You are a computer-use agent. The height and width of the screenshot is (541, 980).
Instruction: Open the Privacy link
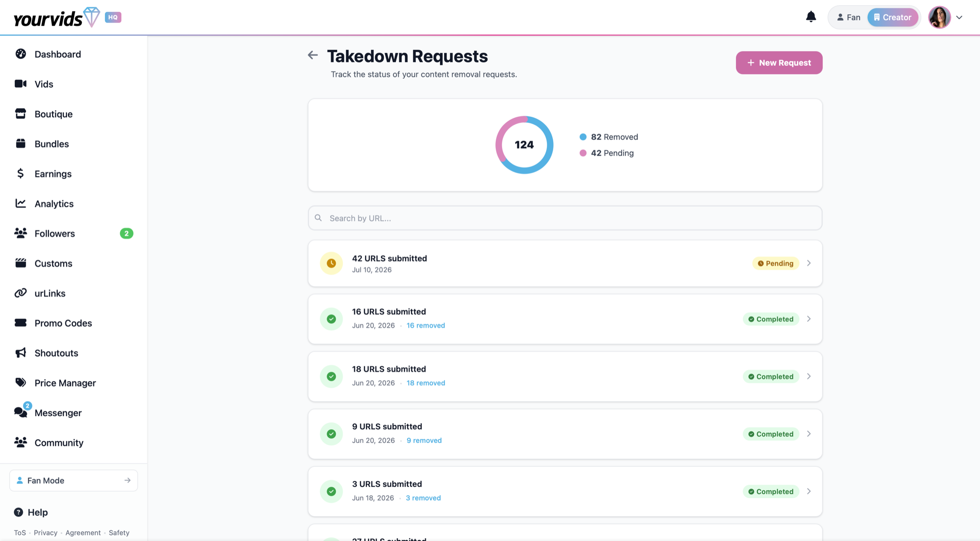(x=45, y=533)
